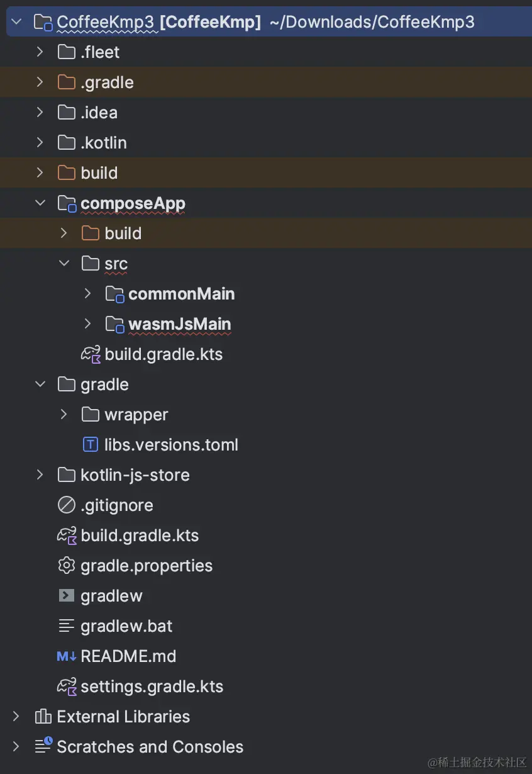The height and width of the screenshot is (774, 532).
Task: Click the module icon beside composeApp
Action: click(67, 203)
